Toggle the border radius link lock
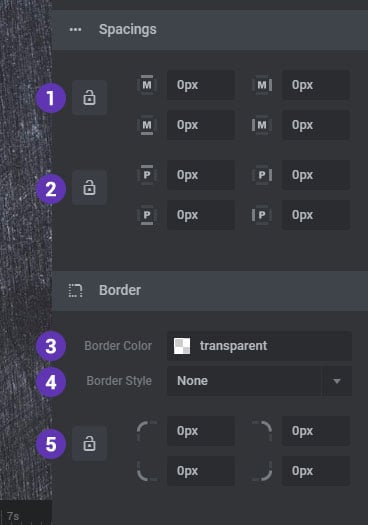The height and width of the screenshot is (525, 368). coord(89,444)
